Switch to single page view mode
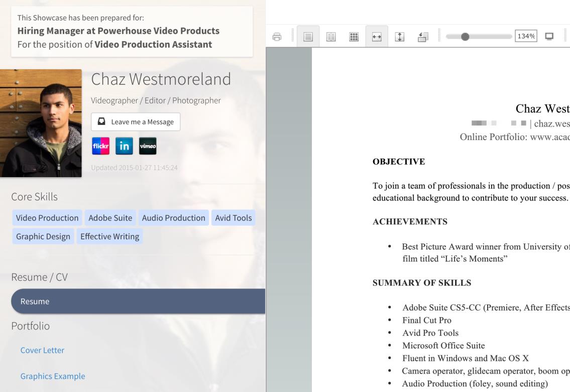Screen dimensions: 570x392 coord(308,37)
